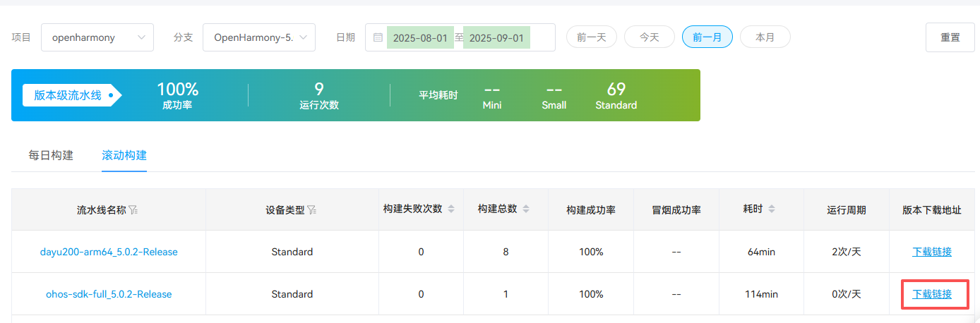This screenshot has height=323, width=980.
Task: Click the 版本下载地址 column header
Action: [932, 209]
